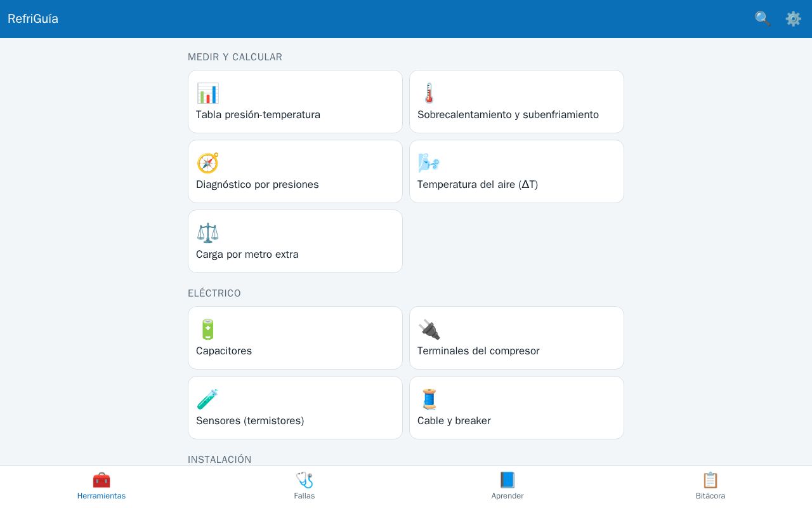The width and height of the screenshot is (812, 508).
Task: Click the balance scale icon for charge
Action: pos(207,233)
